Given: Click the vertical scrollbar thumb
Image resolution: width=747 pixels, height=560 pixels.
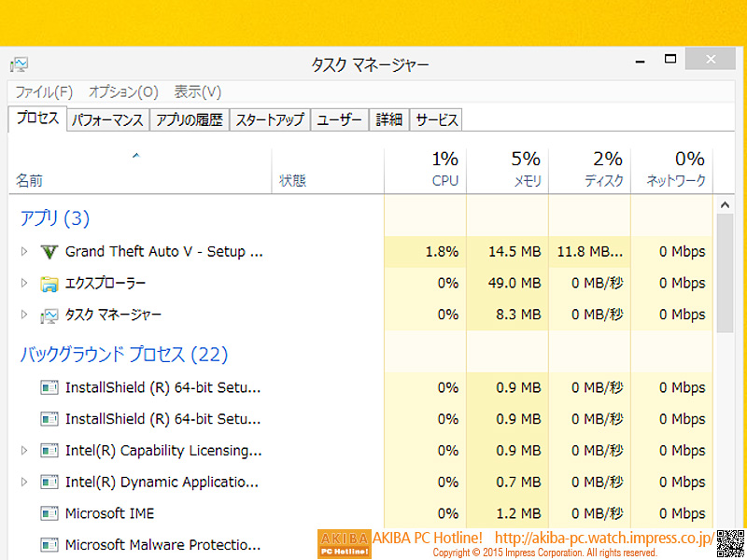Looking at the screenshot, I should pos(726,273).
